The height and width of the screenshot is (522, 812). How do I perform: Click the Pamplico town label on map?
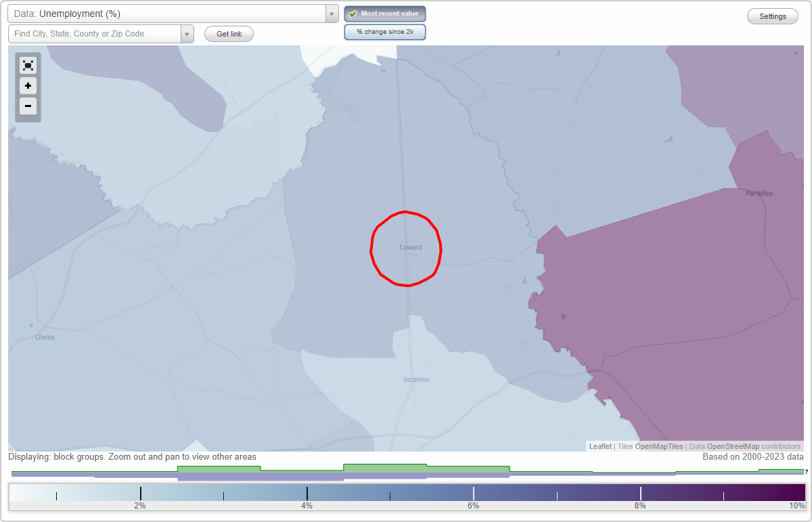(x=759, y=194)
